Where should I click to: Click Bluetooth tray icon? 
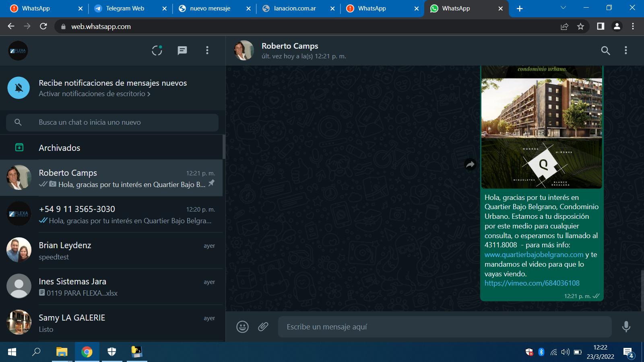pyautogui.click(x=541, y=352)
